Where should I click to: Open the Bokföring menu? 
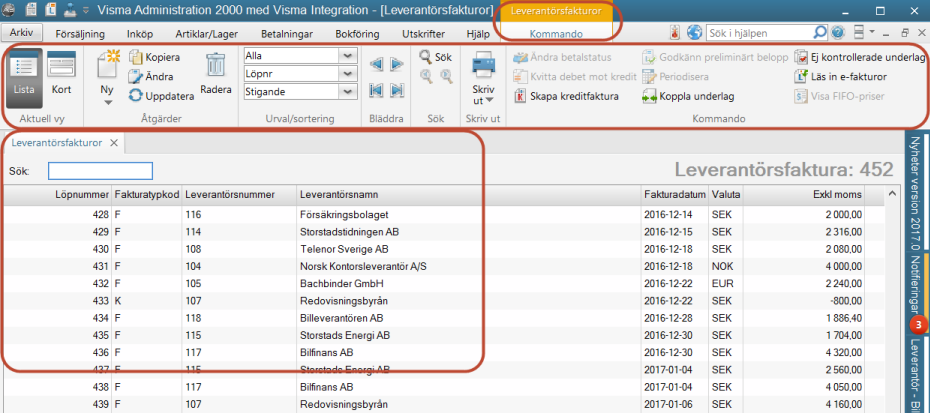coord(358,34)
